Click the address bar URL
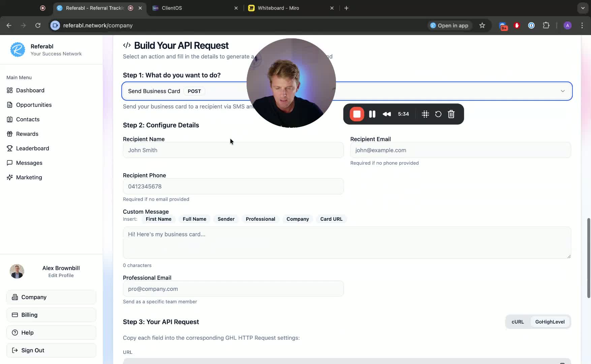The height and width of the screenshot is (364, 591). point(98,26)
